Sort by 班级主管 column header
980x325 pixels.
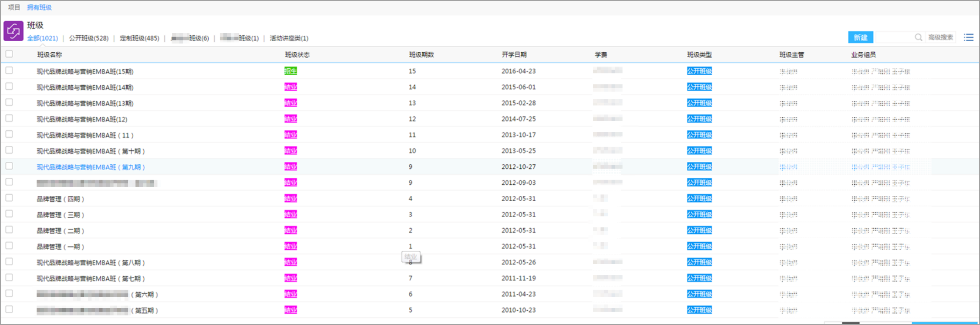coord(792,55)
